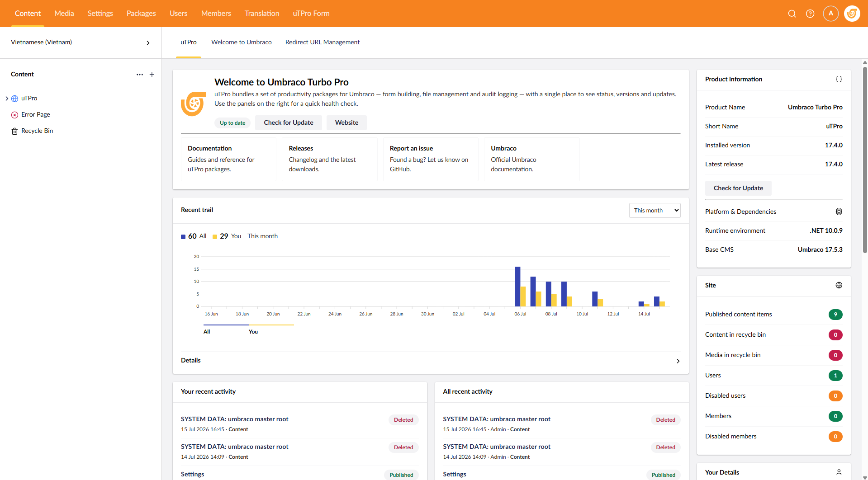Click the Members count badge
Screen dimensions: 868x480
(x=835, y=416)
